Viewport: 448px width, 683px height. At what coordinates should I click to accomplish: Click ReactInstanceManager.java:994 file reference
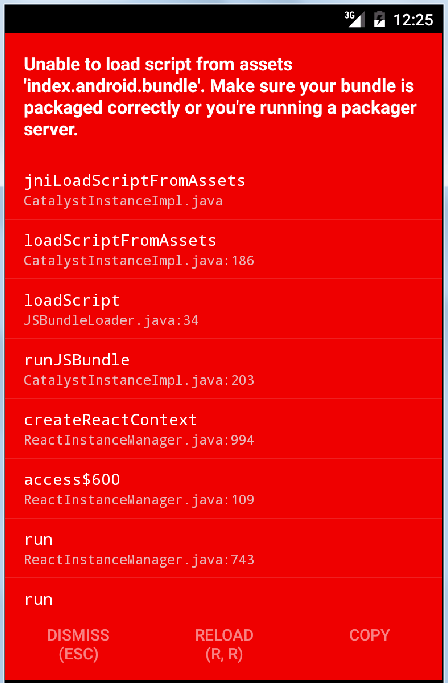[139, 440]
